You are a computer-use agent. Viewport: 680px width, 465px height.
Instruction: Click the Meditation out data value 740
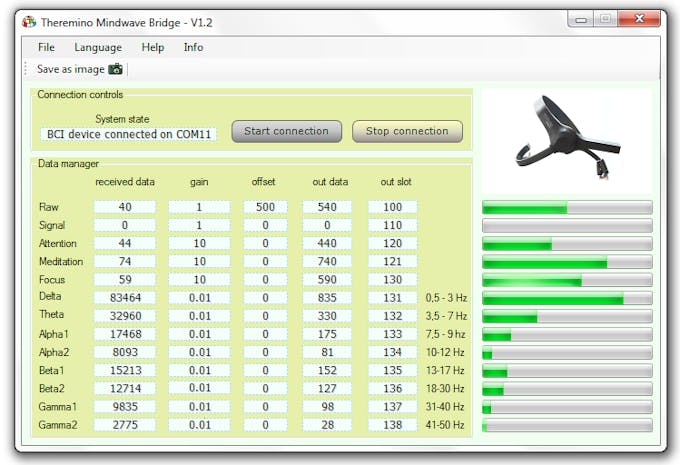[x=327, y=262]
